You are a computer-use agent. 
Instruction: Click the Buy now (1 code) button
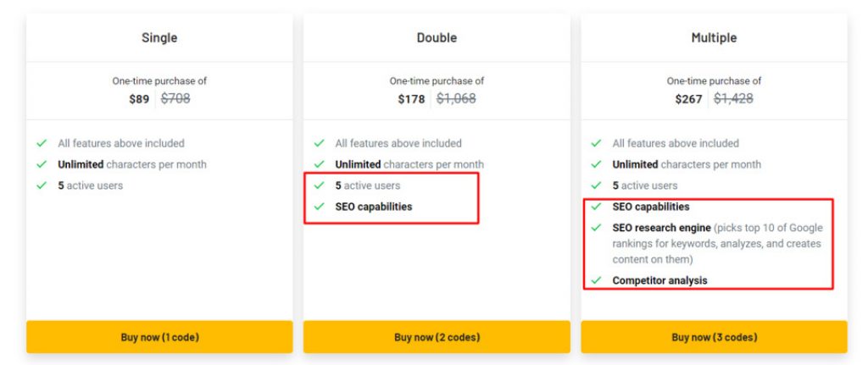[x=159, y=337]
